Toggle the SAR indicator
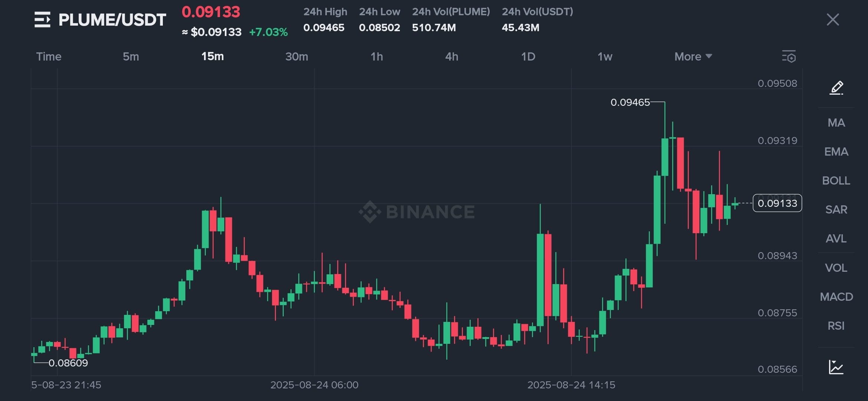Screen dimensions: 868x401 836,209
